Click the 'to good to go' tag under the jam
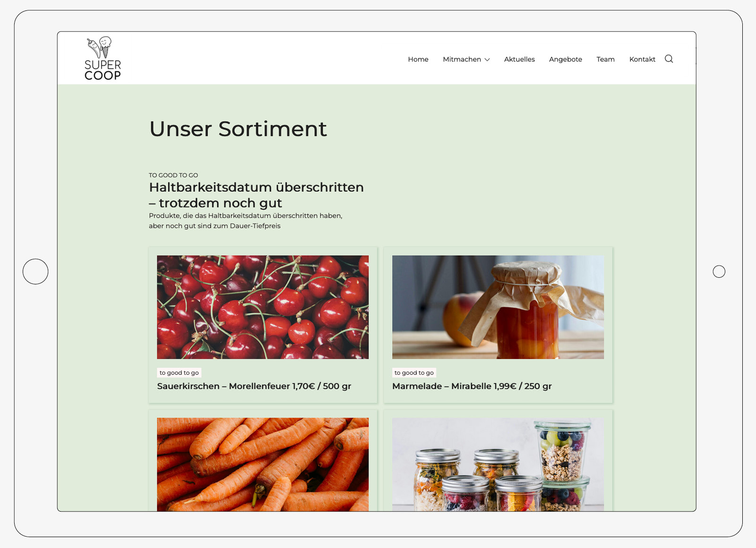756x548 pixels. [x=414, y=373]
